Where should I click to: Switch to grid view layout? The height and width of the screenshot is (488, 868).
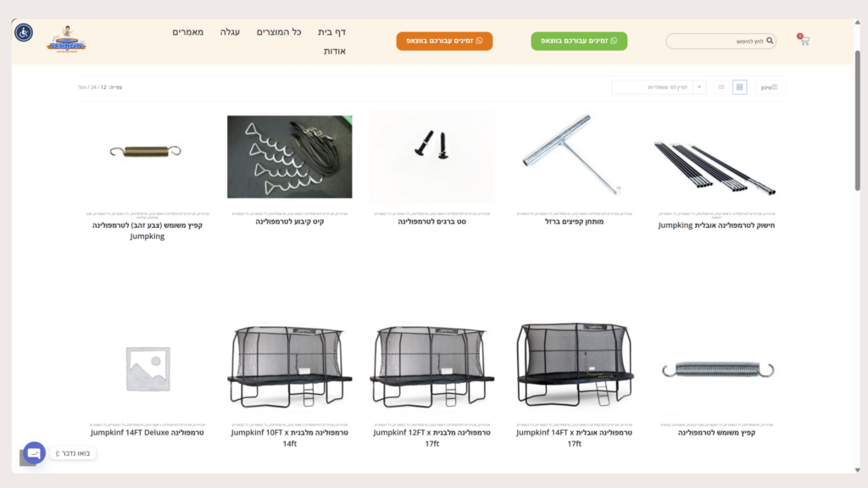739,87
